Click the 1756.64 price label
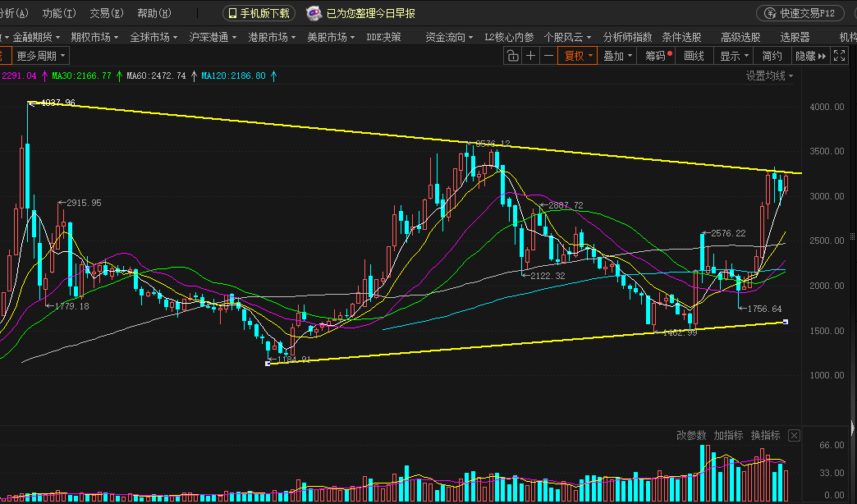This screenshot has height=504, width=857. 764,309
